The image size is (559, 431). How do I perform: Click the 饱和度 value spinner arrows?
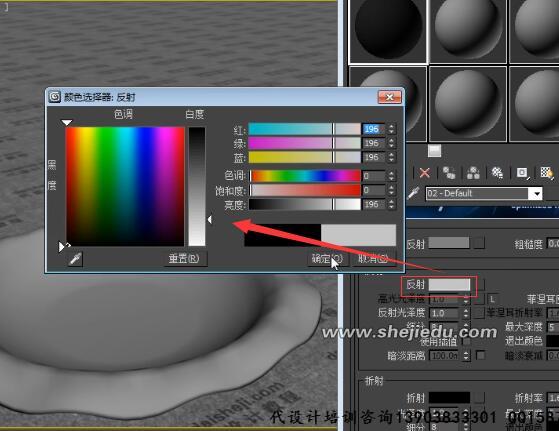click(391, 190)
